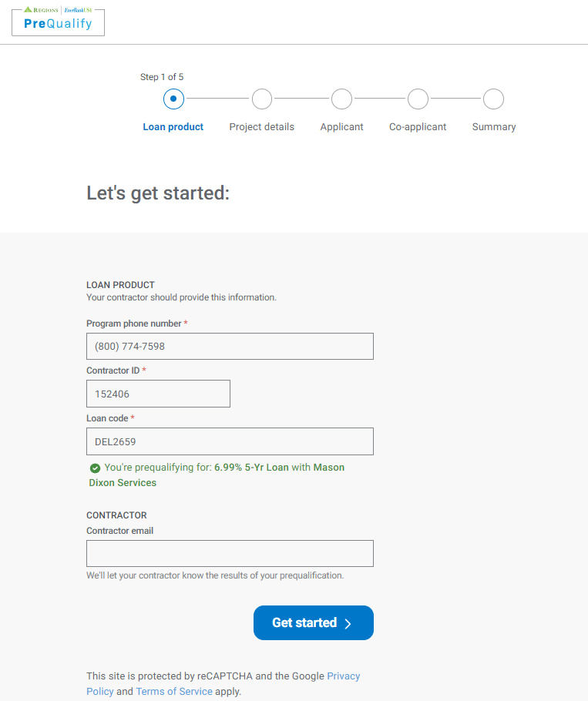The width and height of the screenshot is (588, 701).
Task: Select the Loan product step label
Action: [x=173, y=127]
